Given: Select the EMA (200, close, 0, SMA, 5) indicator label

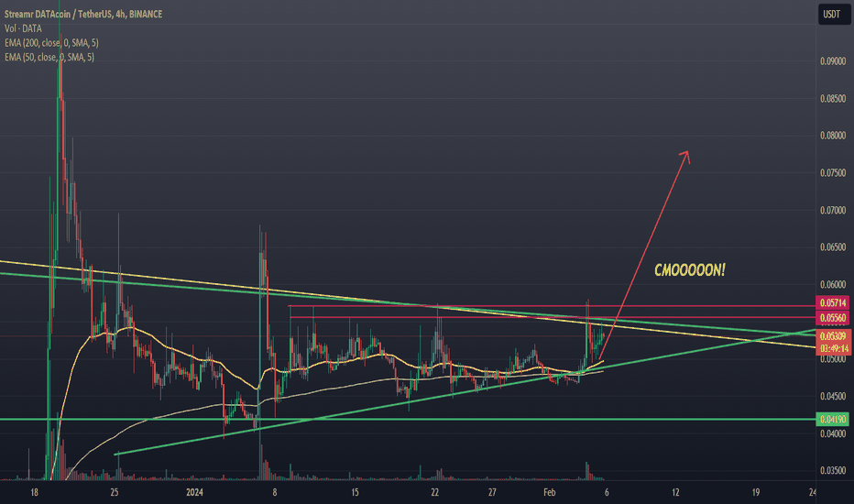Looking at the screenshot, I should point(51,42).
